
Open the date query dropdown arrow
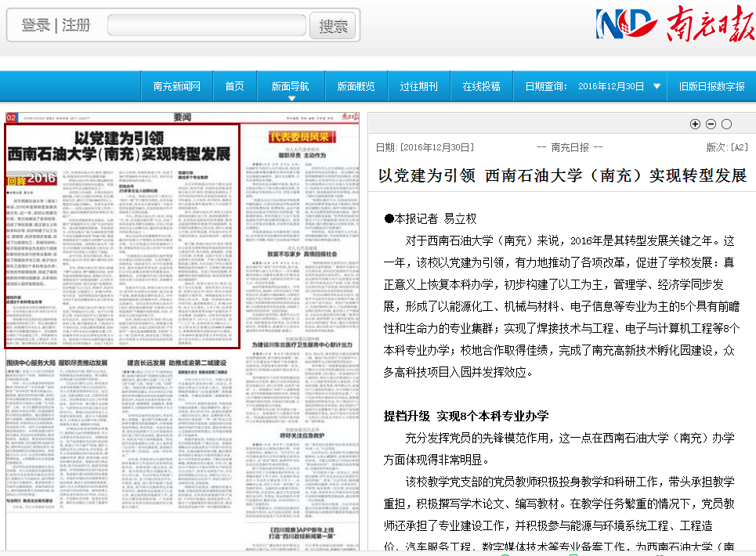point(657,86)
